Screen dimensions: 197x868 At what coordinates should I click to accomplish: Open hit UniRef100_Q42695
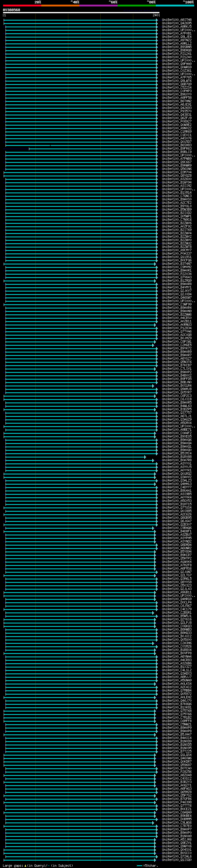[x=177, y=23]
